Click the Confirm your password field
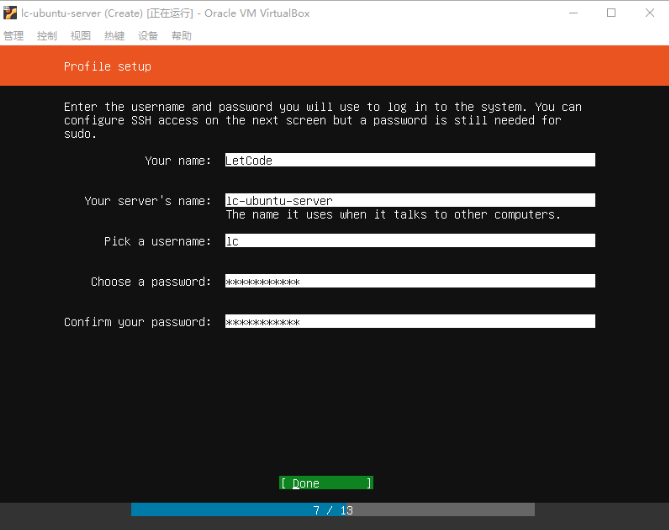 [410, 321]
